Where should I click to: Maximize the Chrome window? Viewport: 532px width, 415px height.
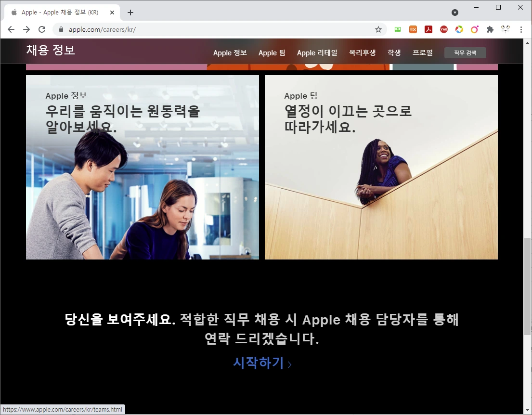[x=498, y=7]
